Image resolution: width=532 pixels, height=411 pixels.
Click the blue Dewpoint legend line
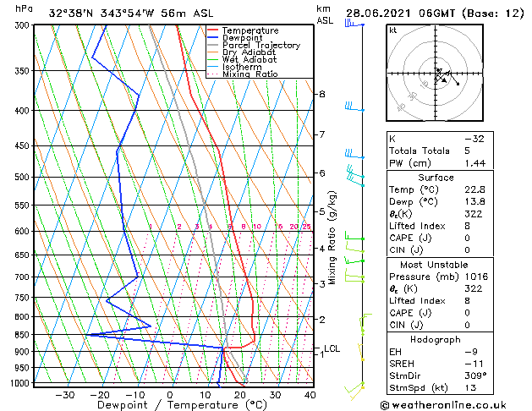[x=212, y=38]
